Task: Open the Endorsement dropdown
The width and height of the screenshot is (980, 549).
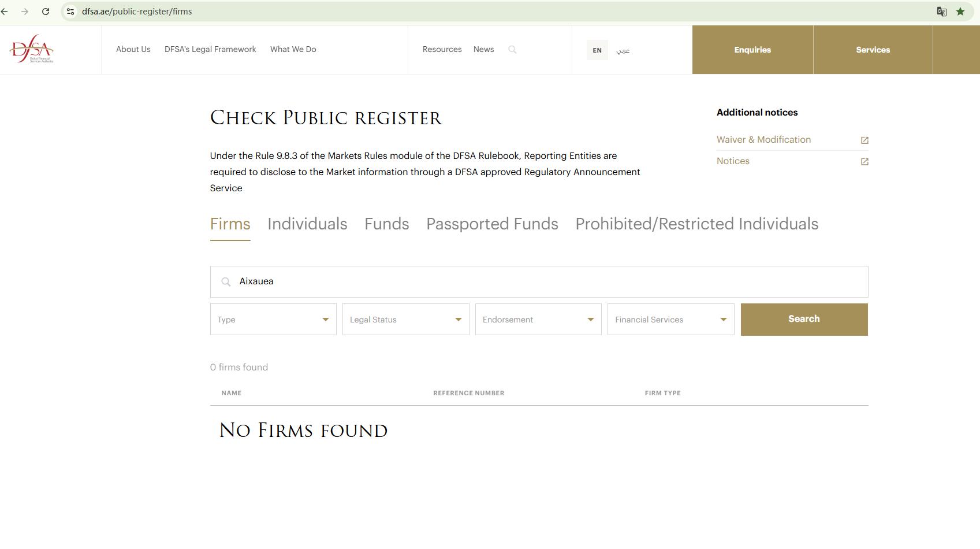Action: [x=538, y=320]
